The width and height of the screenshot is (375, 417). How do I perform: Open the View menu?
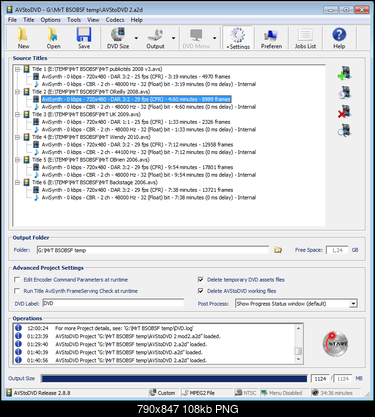coord(93,20)
